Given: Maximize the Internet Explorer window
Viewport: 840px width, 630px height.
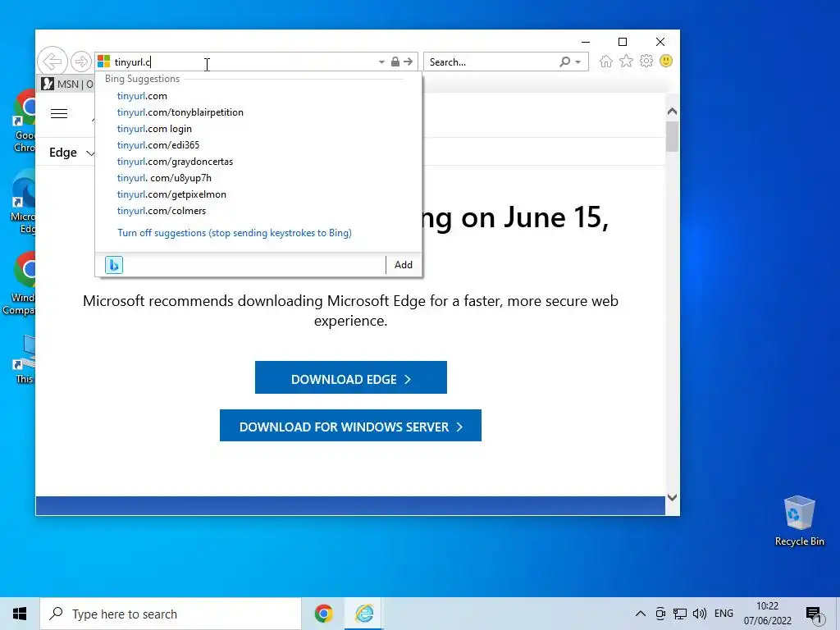Looking at the screenshot, I should pyautogui.click(x=623, y=42).
